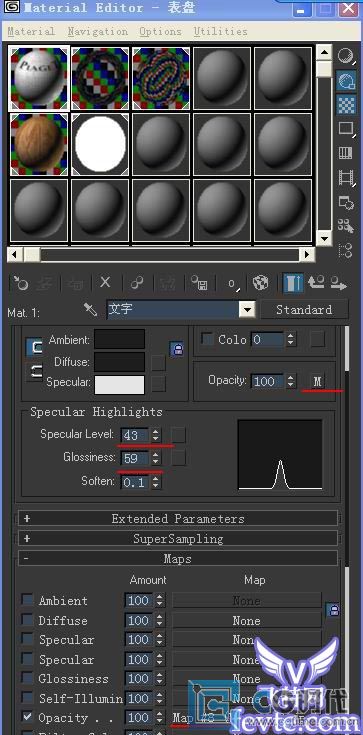
Task: Click the Glossiness spinner arrows
Action: click(x=156, y=458)
